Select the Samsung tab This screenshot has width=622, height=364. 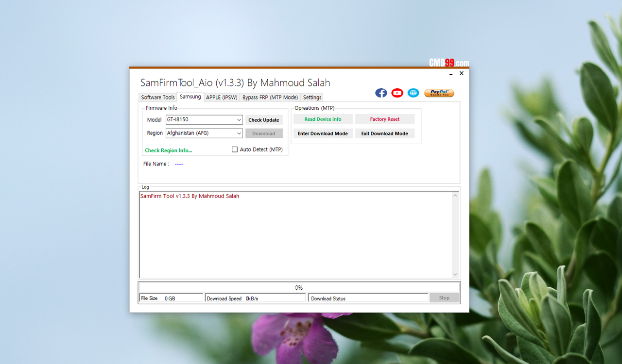[x=190, y=97]
